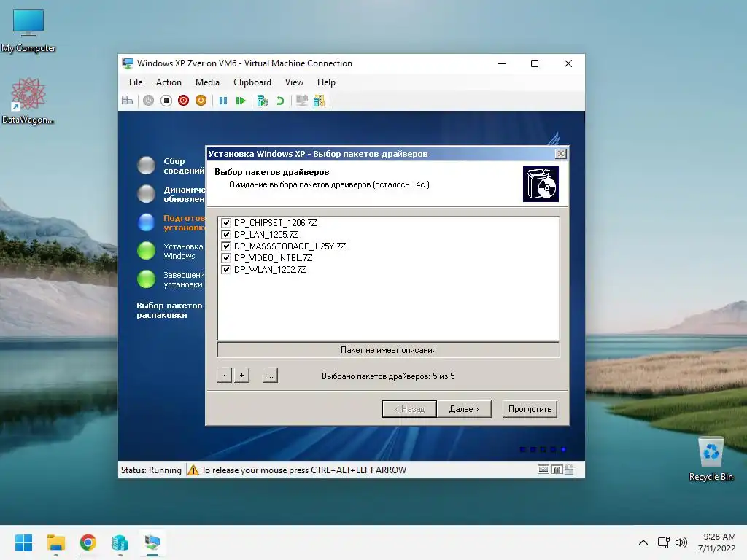Click 'Выбрано пакетов драйверов: 5 из 5' text

pyautogui.click(x=388, y=376)
